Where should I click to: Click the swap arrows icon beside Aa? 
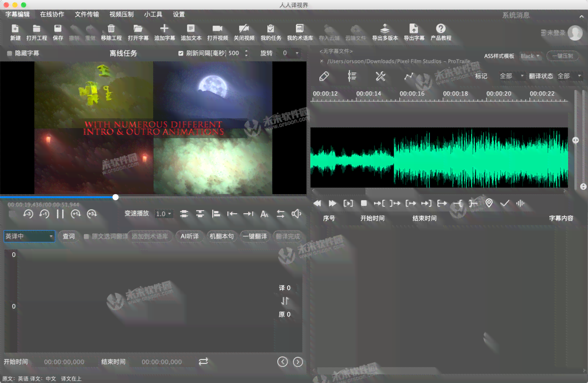pos(281,214)
